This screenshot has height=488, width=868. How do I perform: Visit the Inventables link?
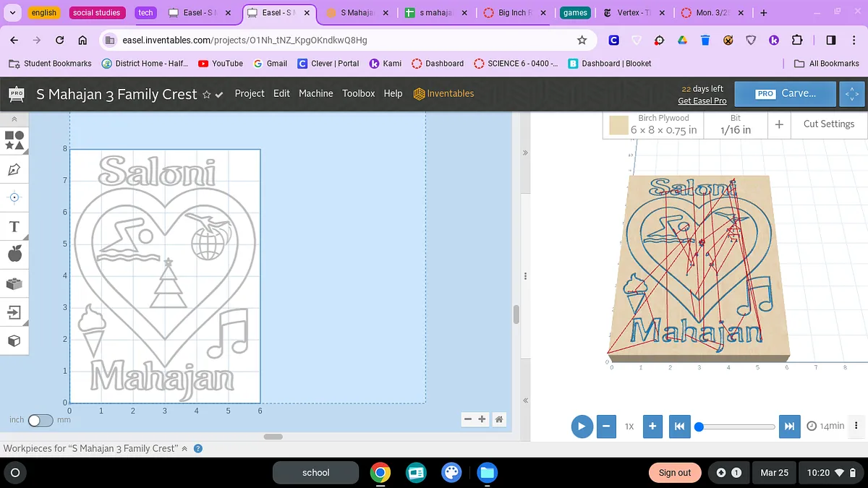(x=443, y=93)
